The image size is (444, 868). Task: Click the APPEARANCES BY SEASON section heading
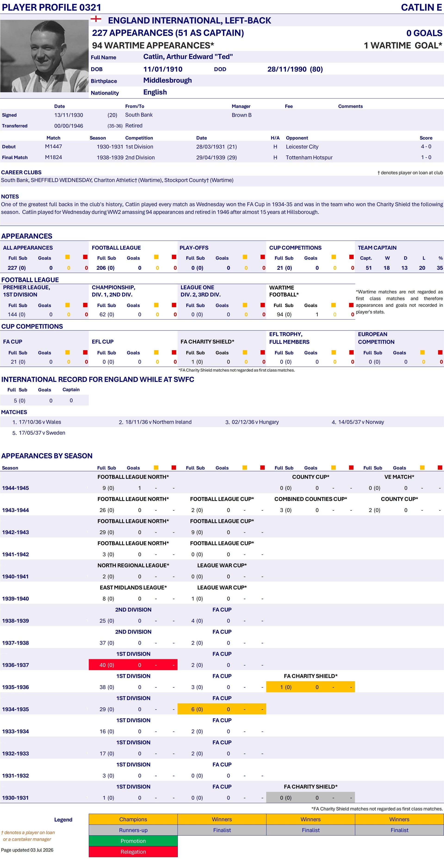(x=47, y=456)
